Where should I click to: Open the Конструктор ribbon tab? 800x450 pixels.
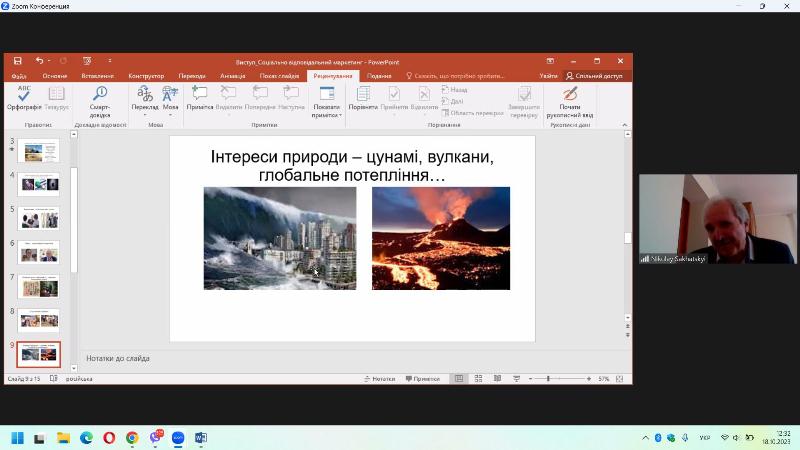146,76
